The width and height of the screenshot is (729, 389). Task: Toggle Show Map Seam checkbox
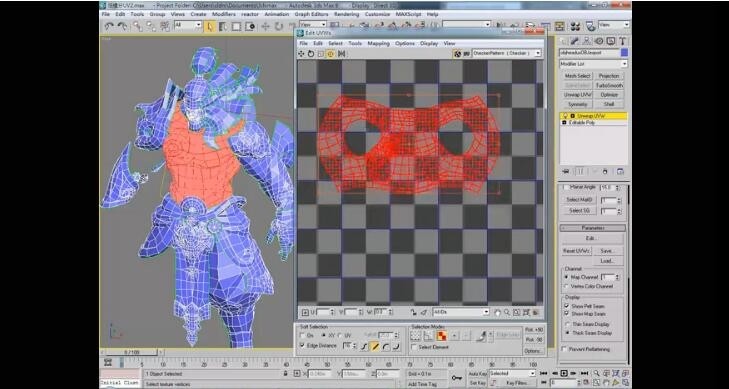pos(566,314)
